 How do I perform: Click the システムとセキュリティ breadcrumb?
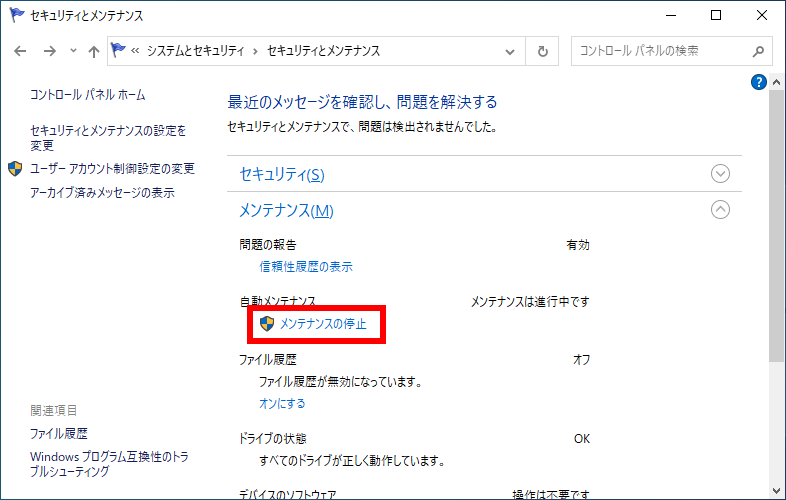click(x=199, y=51)
